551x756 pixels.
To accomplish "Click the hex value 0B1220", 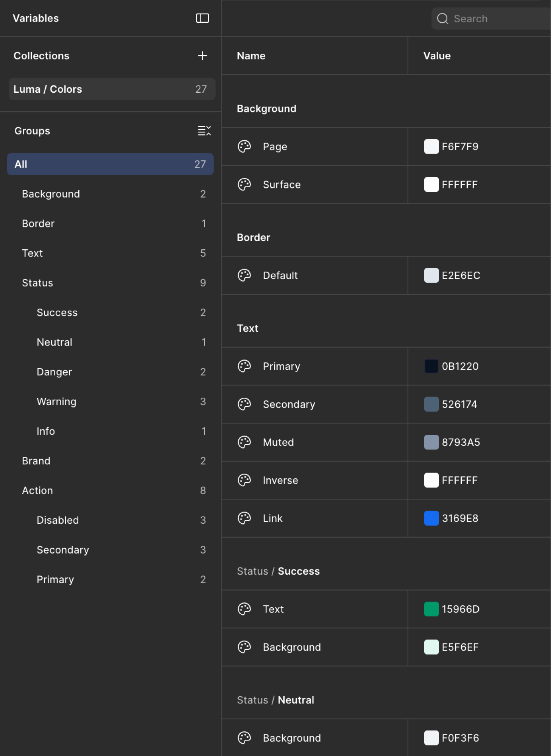I will pyautogui.click(x=460, y=366).
